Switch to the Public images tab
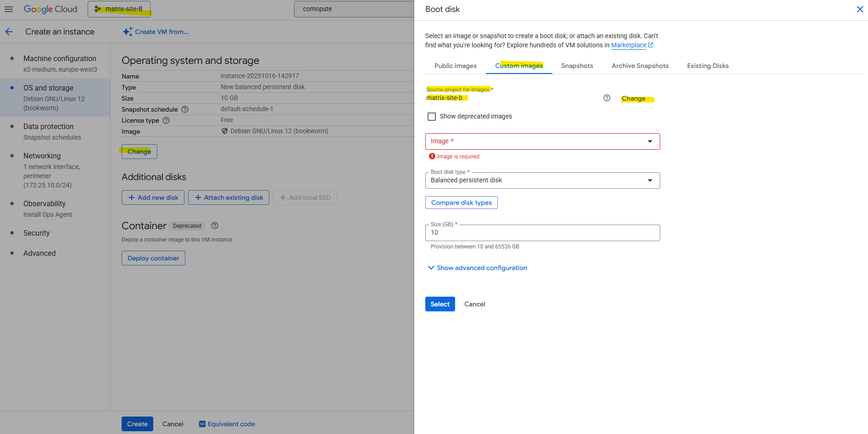The height and width of the screenshot is (434, 868). coord(455,66)
